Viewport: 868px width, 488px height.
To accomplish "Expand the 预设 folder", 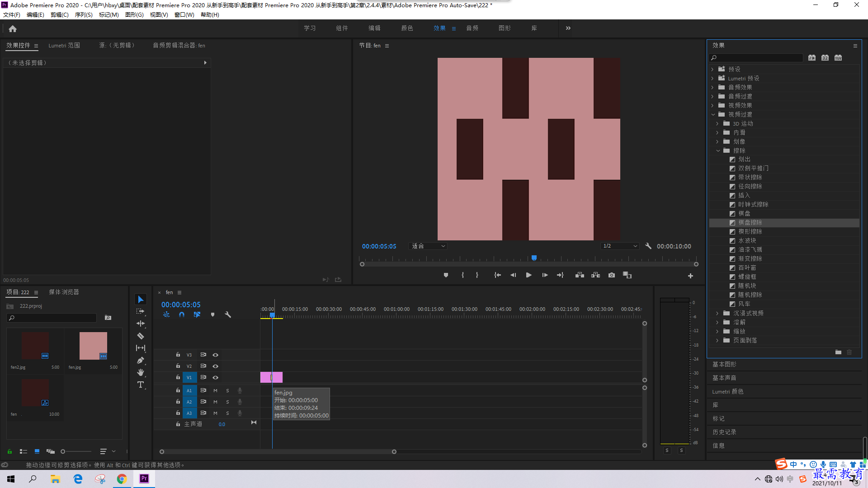I will click(712, 69).
